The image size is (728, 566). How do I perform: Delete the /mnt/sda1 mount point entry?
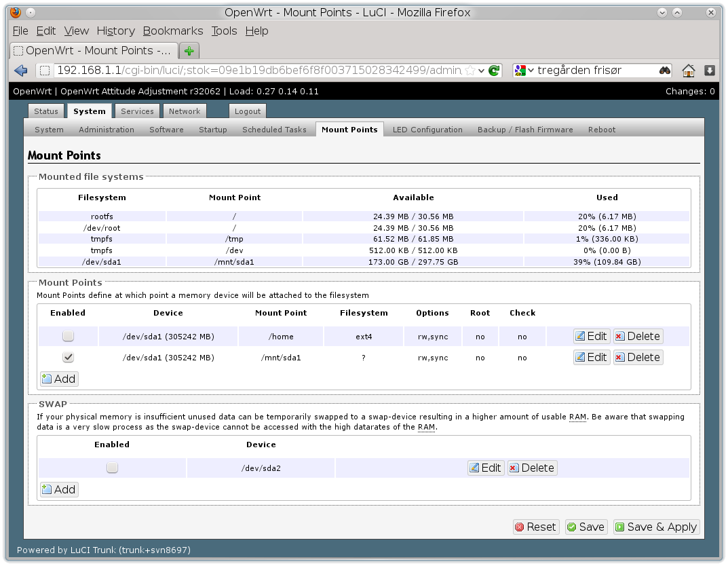pos(638,357)
